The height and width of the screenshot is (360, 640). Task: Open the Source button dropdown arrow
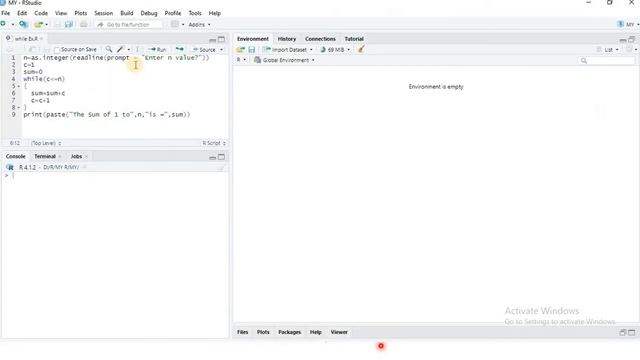tap(222, 50)
